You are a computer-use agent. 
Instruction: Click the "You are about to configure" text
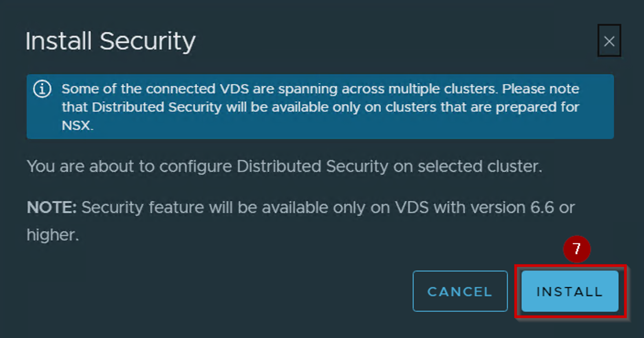(x=129, y=166)
